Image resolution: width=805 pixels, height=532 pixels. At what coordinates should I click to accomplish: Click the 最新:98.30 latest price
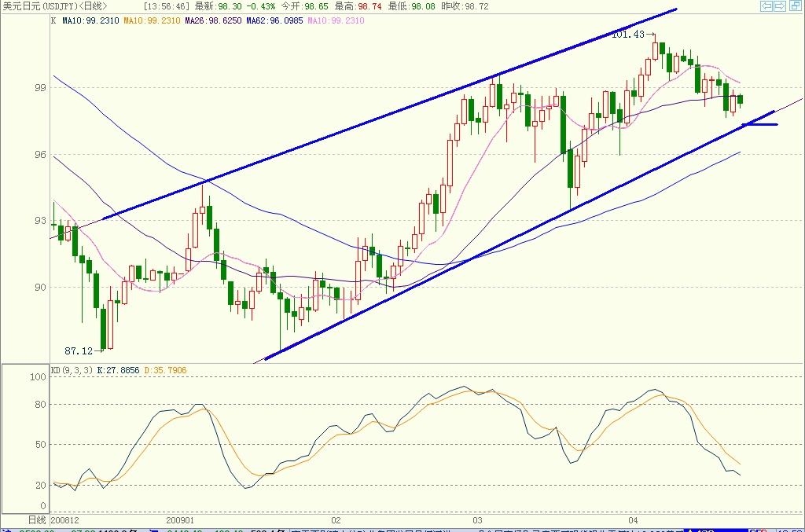[x=219, y=6]
